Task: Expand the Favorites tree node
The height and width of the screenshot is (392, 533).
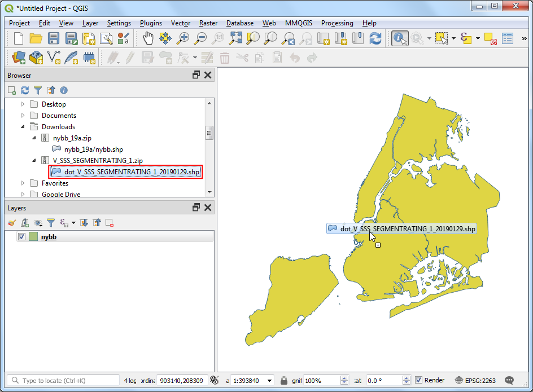Action: pyautogui.click(x=23, y=183)
